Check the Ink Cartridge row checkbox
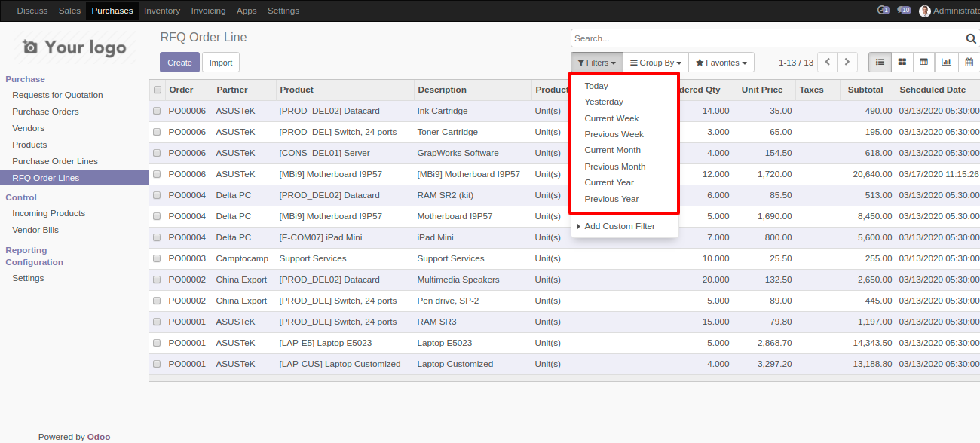 (x=158, y=111)
